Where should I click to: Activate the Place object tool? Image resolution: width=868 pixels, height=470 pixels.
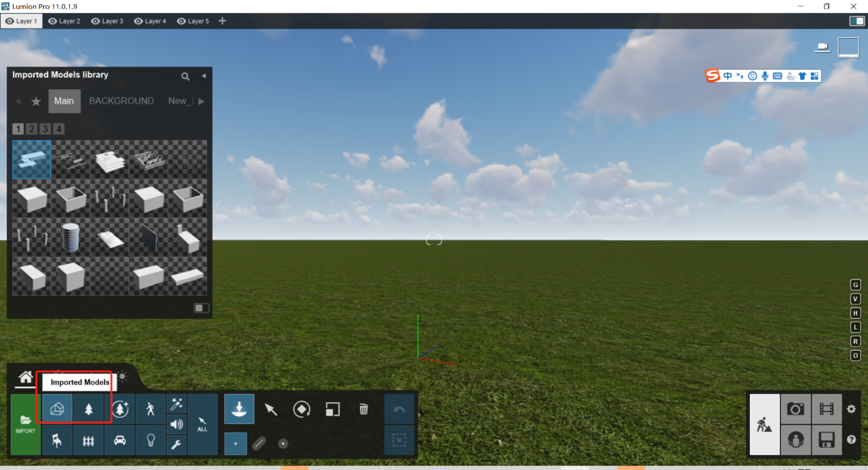pos(239,409)
